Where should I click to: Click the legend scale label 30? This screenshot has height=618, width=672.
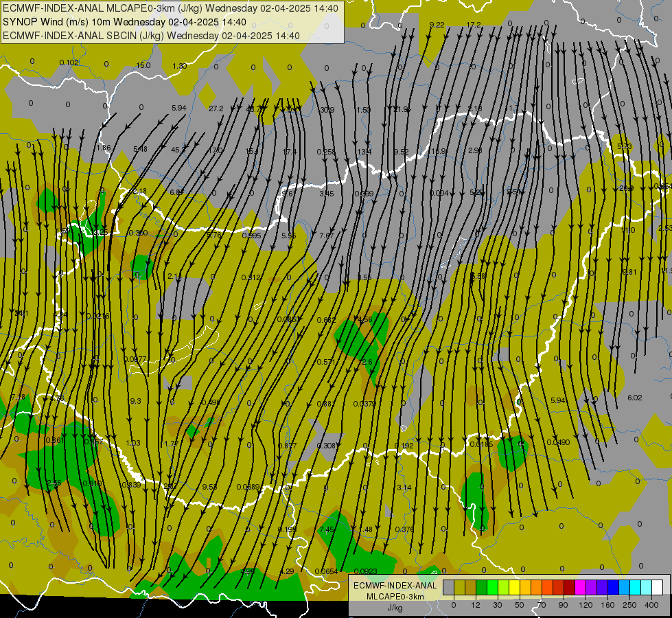point(497,605)
